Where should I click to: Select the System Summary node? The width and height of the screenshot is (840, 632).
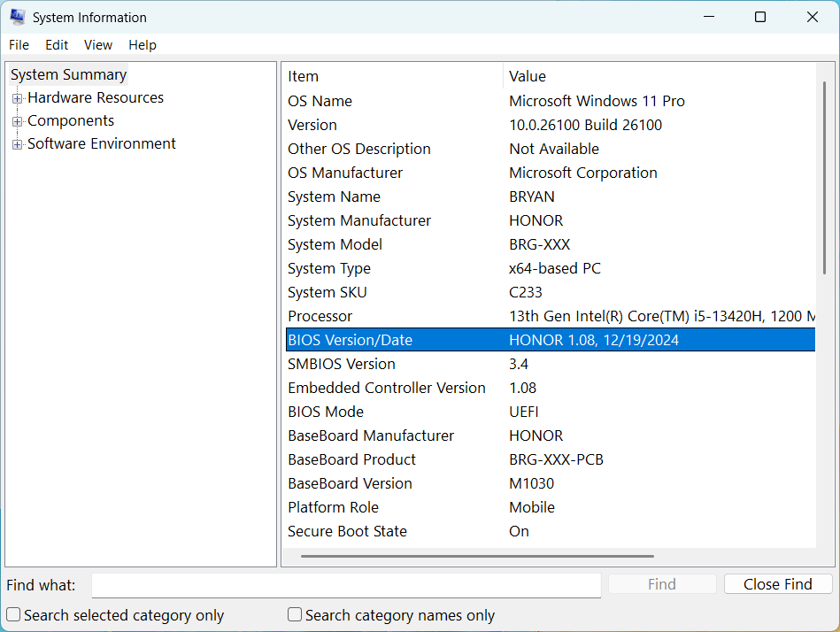coord(68,74)
